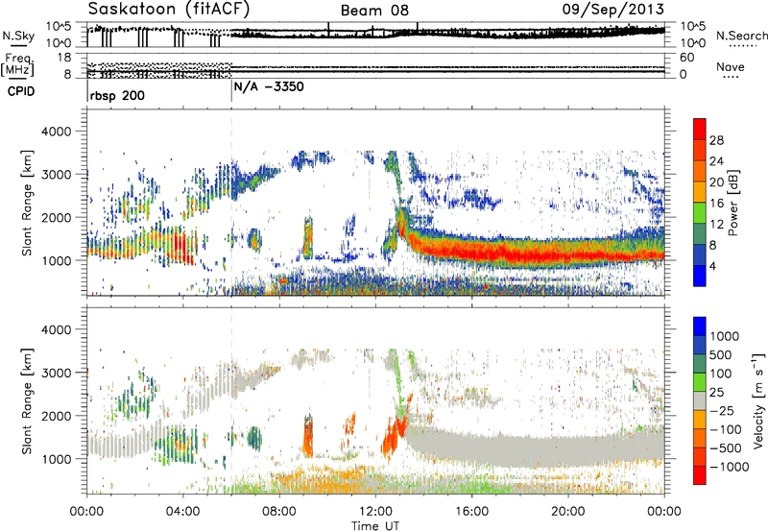
Task: Click the "Slant Range [km]" label of the velocity panel
Action: [x=27, y=401]
